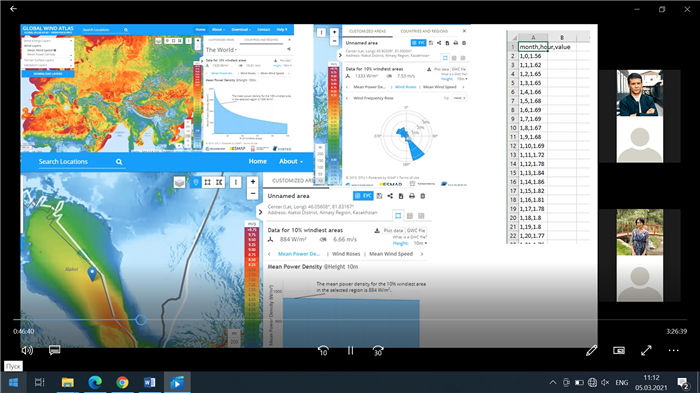Open Windows Start menu
Screen dimensions: 700x393
[x=13, y=383]
